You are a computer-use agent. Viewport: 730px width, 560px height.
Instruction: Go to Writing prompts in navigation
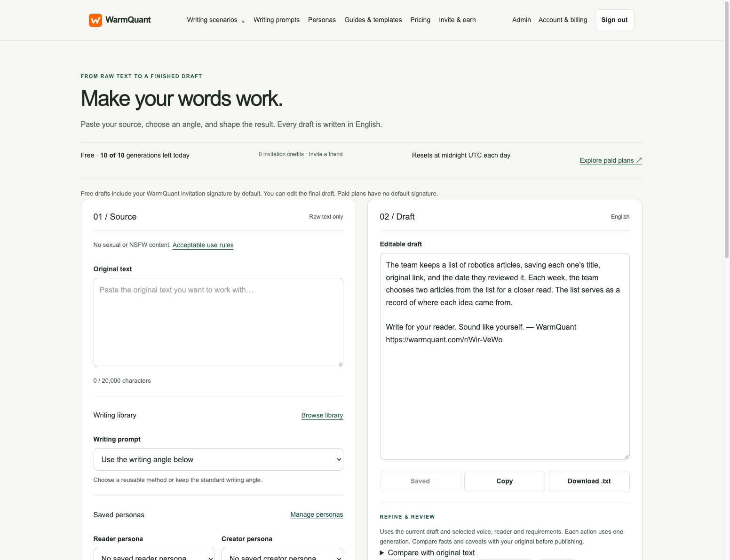coord(277,20)
